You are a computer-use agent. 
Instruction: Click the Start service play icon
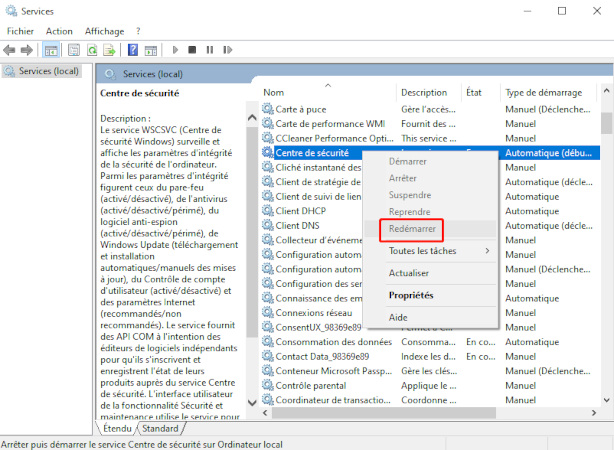click(x=175, y=50)
